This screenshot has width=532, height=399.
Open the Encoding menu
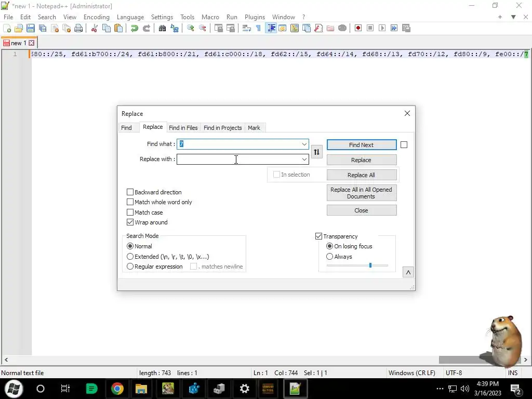tap(97, 17)
